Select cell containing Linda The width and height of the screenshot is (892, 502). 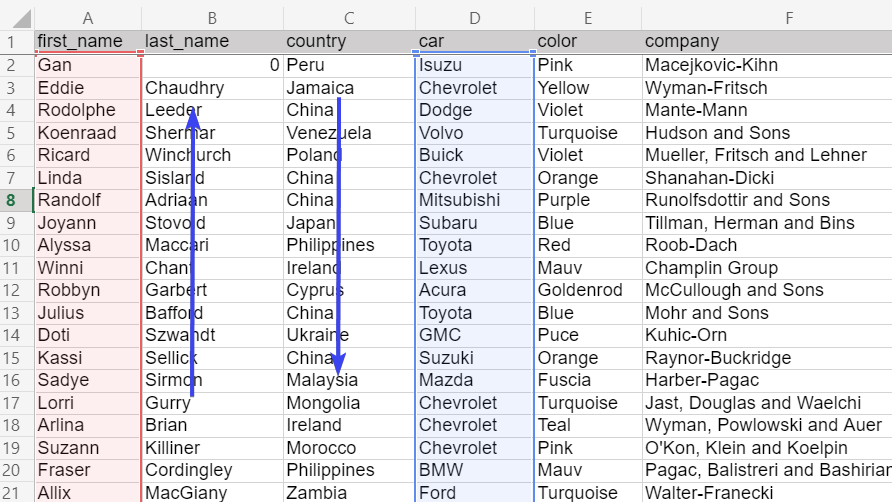tap(88, 178)
